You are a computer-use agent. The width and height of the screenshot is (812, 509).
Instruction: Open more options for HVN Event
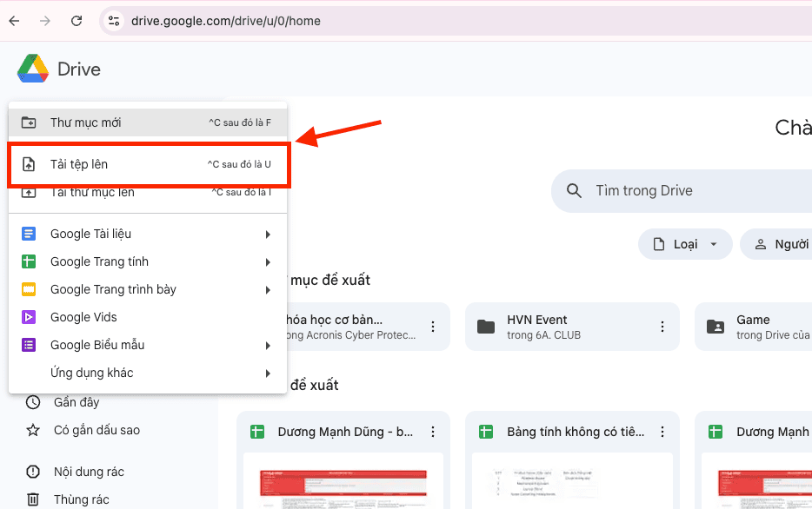tap(662, 327)
